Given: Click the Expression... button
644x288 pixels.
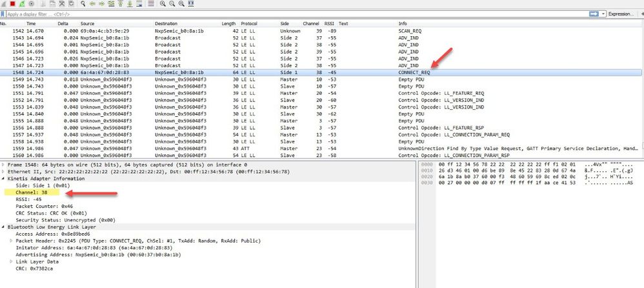Looking at the screenshot, I should click(621, 14).
